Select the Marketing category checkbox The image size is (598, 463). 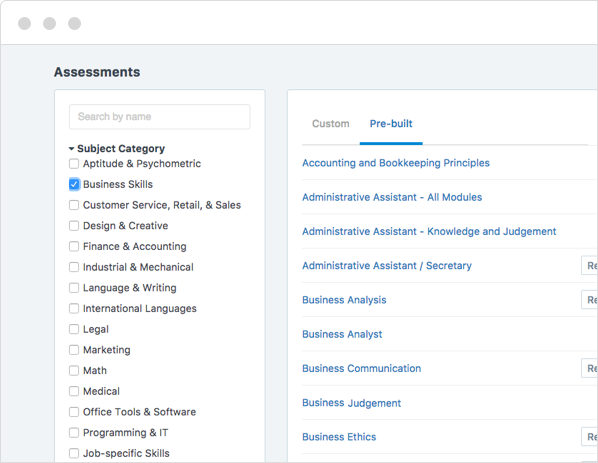[x=74, y=350]
